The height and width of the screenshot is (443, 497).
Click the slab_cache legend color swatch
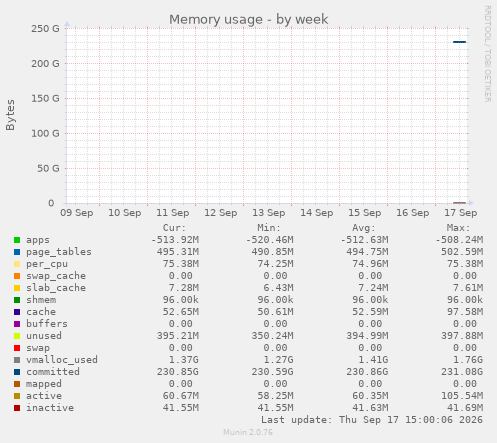(x=17, y=288)
